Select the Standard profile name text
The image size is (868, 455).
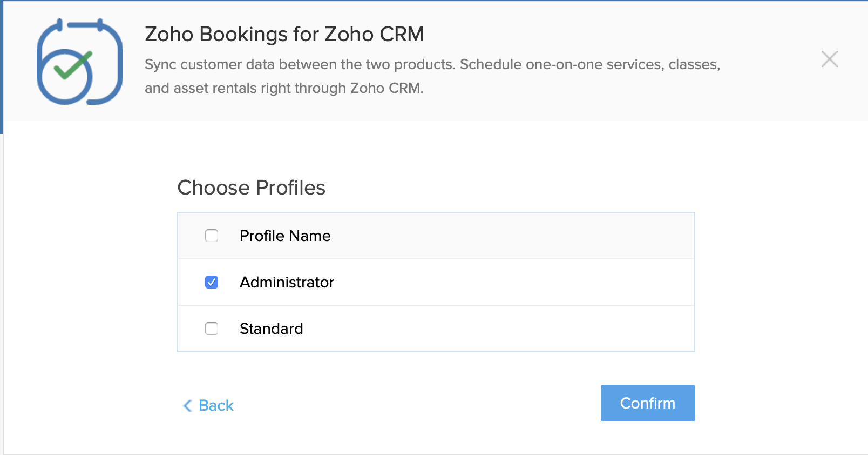pos(271,329)
